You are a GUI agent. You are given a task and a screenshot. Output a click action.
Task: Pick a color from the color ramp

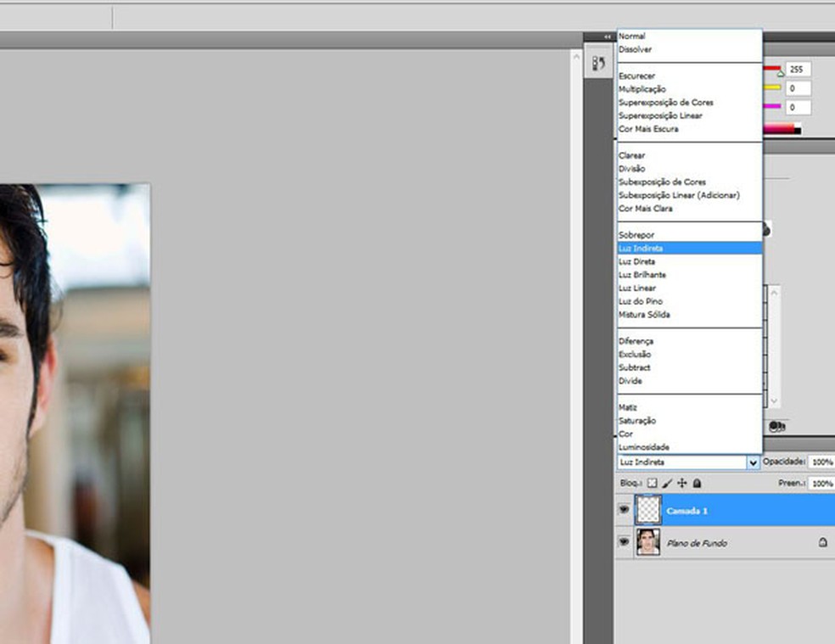(x=782, y=128)
